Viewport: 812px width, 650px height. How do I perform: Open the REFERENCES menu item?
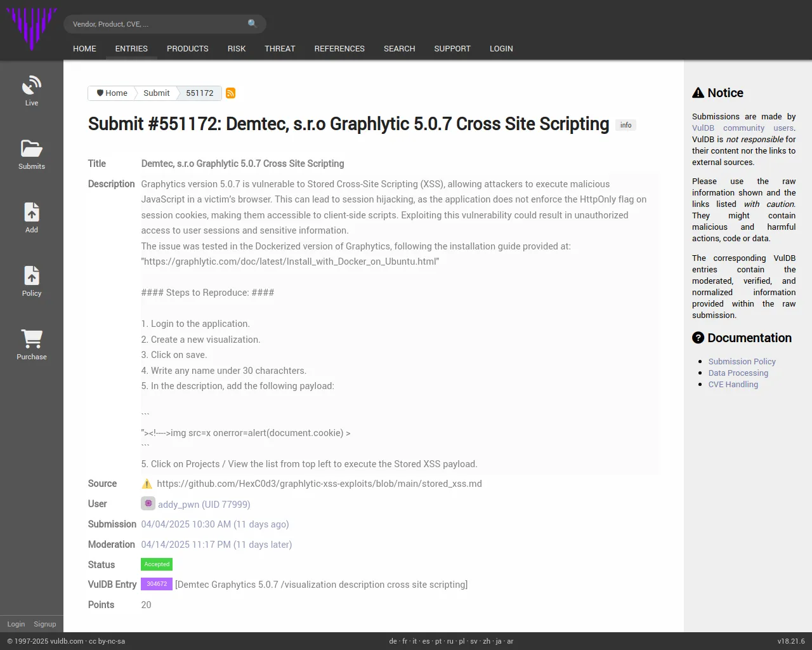coord(339,49)
